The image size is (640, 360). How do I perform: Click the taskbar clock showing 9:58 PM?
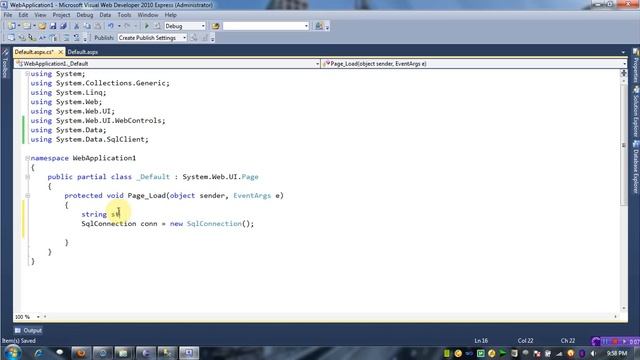pos(617,353)
